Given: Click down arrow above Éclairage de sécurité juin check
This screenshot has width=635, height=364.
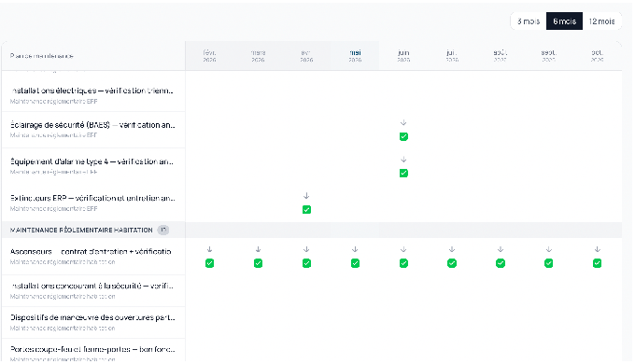Looking at the screenshot, I should (x=403, y=122).
